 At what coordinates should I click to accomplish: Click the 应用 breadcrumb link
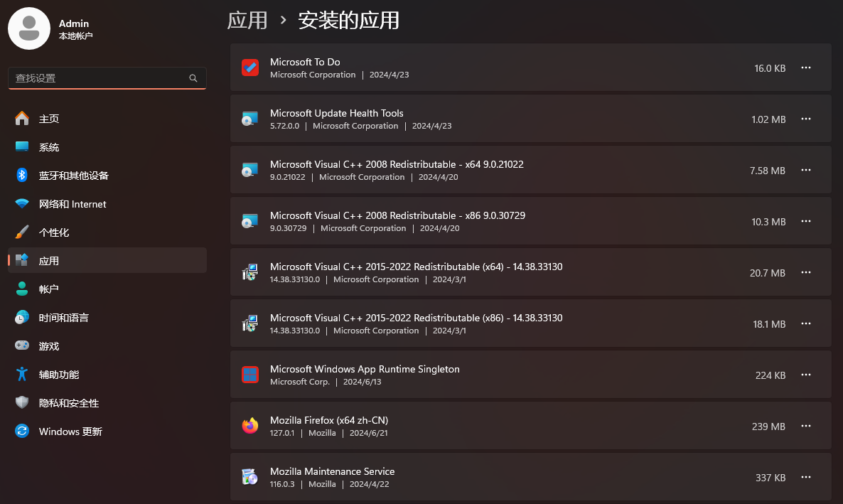(x=247, y=20)
